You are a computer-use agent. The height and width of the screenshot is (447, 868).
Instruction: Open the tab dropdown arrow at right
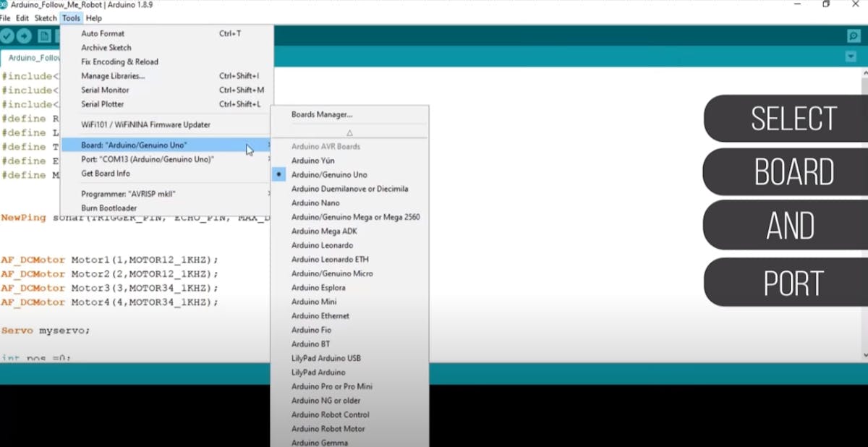pos(851,57)
